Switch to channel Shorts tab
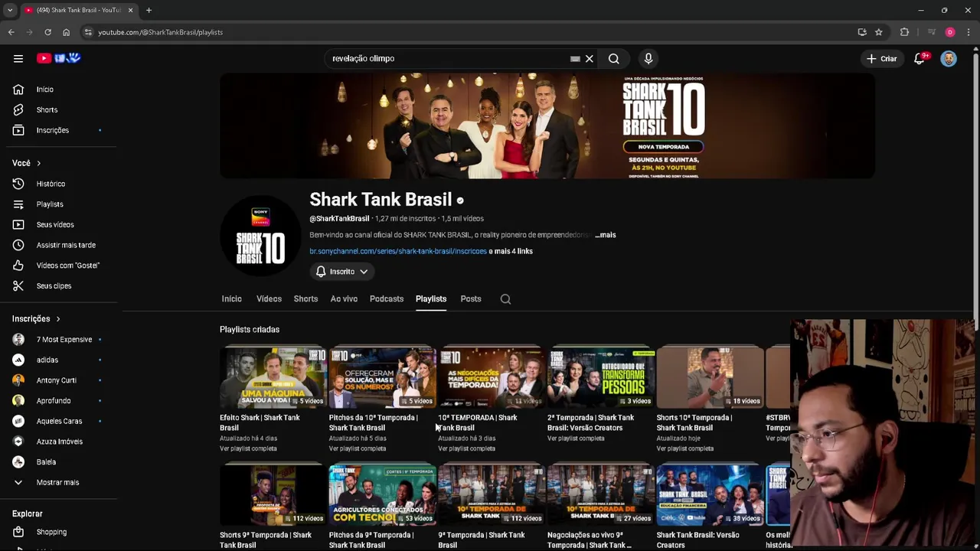Viewport: 980px width, 551px height. pyautogui.click(x=305, y=299)
